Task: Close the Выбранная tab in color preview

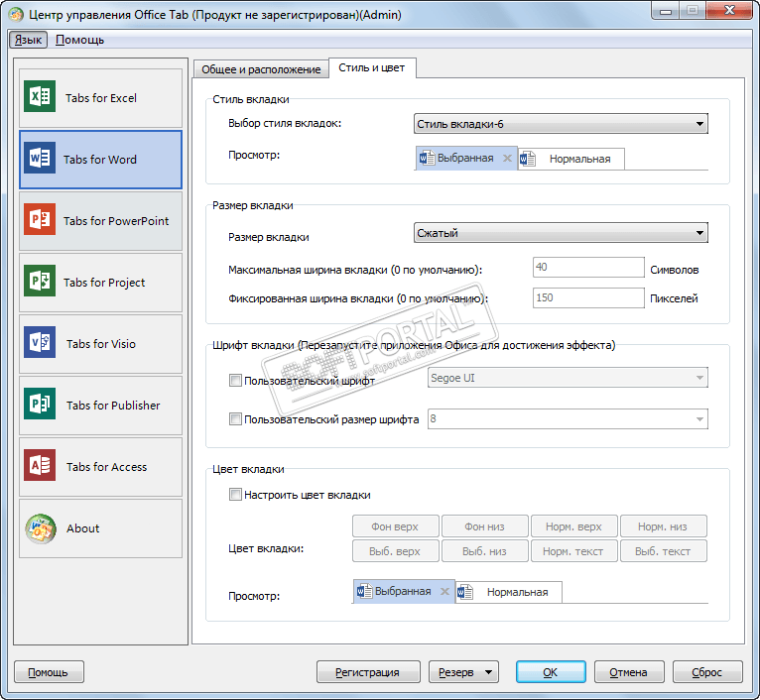Action: pos(444,592)
